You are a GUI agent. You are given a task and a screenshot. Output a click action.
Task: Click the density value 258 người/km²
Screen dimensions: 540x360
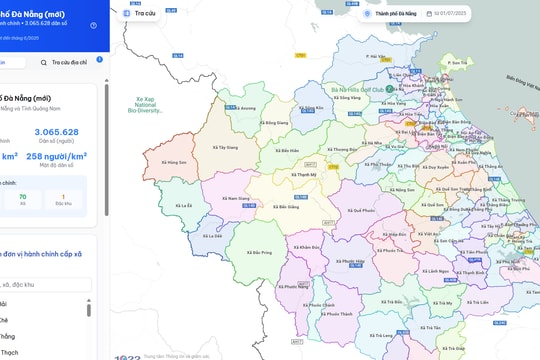(x=56, y=156)
